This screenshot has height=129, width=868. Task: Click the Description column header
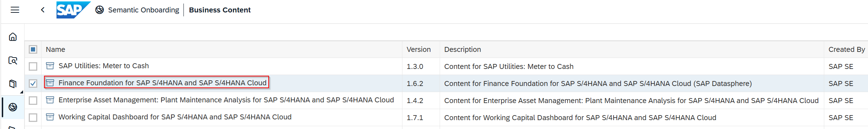(463, 49)
